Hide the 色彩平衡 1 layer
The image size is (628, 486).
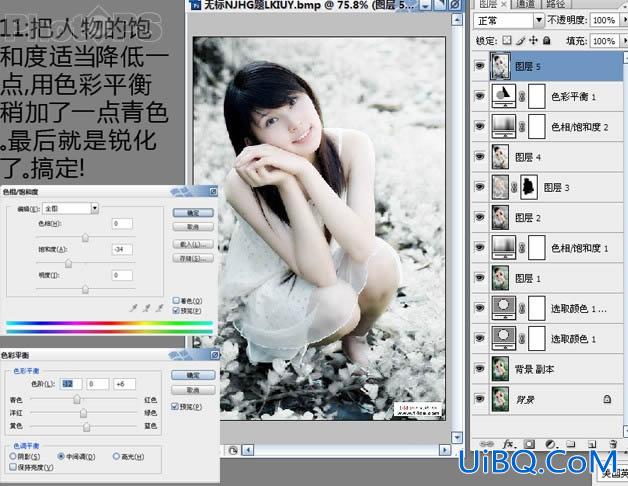[479, 96]
